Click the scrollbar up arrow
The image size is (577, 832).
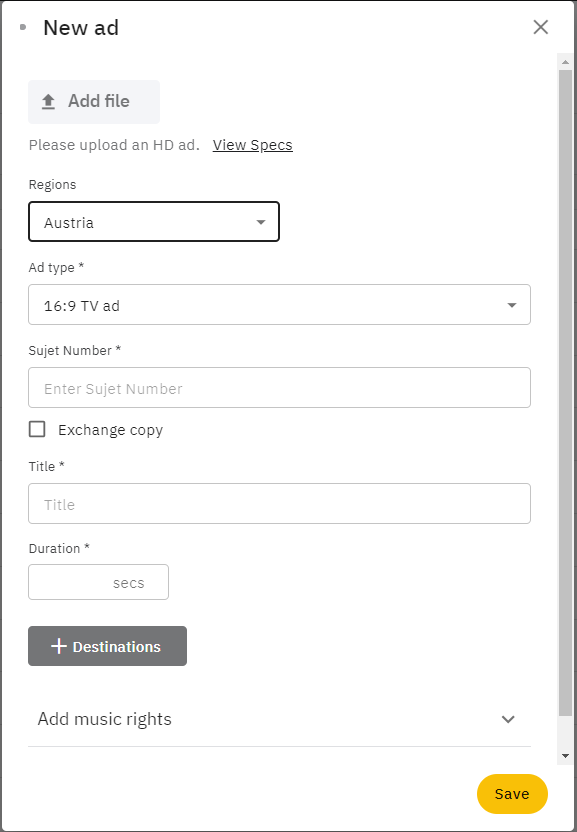pyautogui.click(x=565, y=62)
